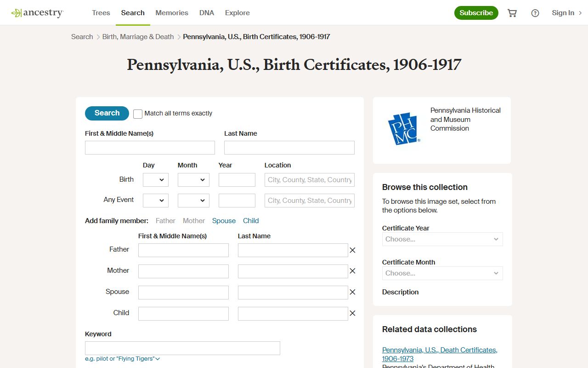Open the Search menu in top navigation
This screenshot has height=368, width=588.
click(x=133, y=13)
